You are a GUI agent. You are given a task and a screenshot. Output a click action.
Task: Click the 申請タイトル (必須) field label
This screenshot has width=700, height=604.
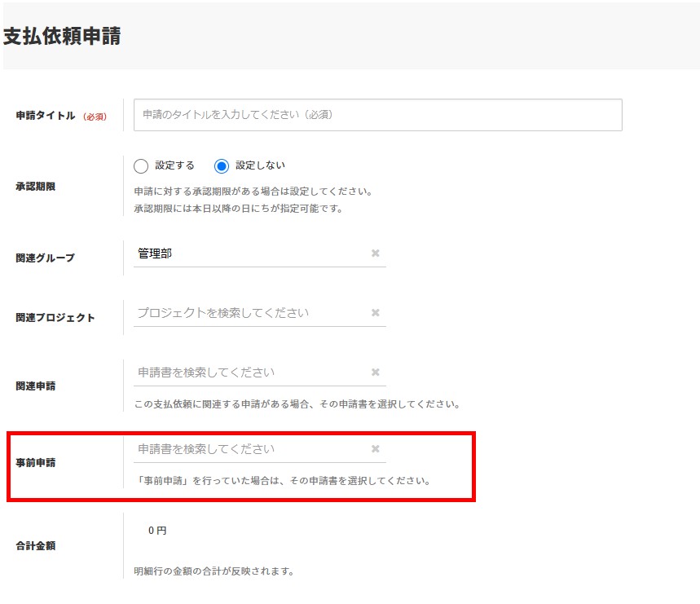60,117
